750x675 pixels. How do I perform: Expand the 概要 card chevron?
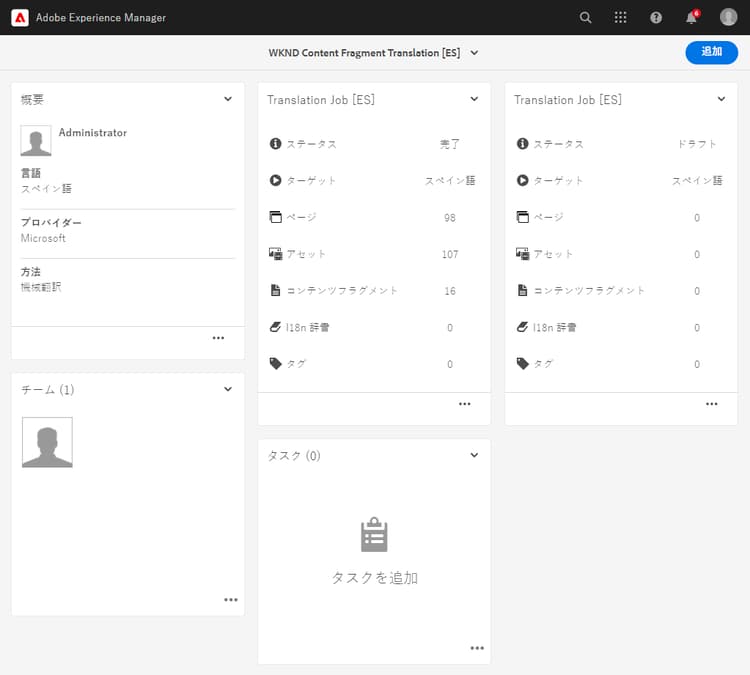click(x=228, y=99)
